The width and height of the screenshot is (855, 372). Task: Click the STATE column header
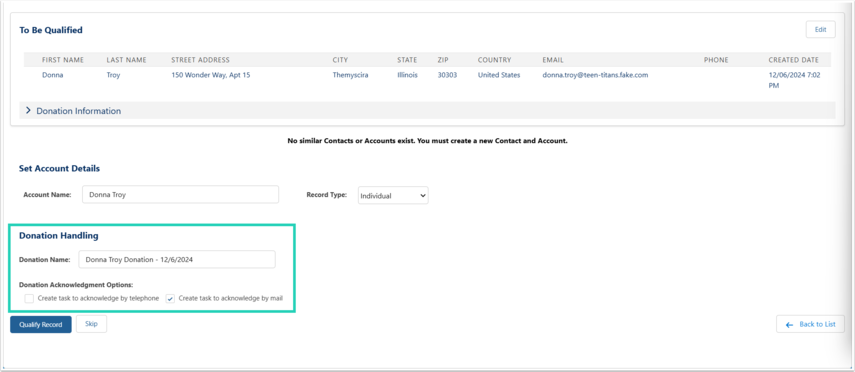point(407,60)
